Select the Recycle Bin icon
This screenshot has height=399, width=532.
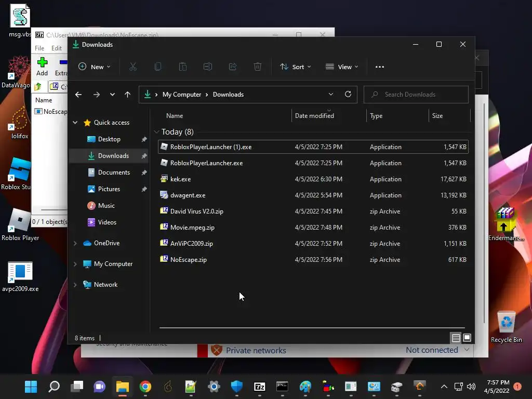(x=506, y=327)
